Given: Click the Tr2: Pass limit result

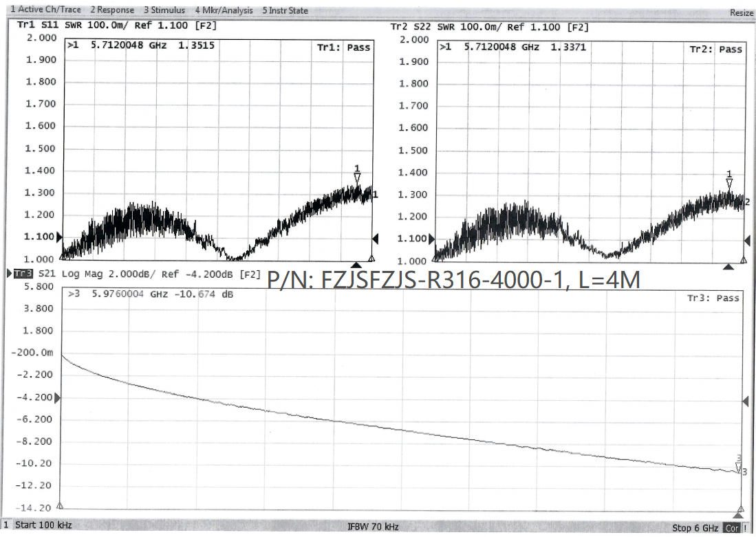Looking at the screenshot, I should point(716,50).
